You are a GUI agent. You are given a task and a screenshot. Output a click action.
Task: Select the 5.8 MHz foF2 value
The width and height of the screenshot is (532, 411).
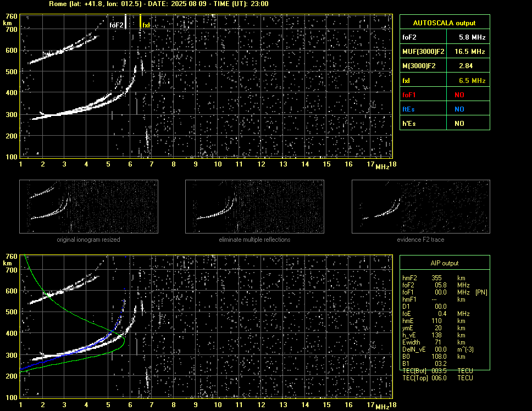coord(472,37)
